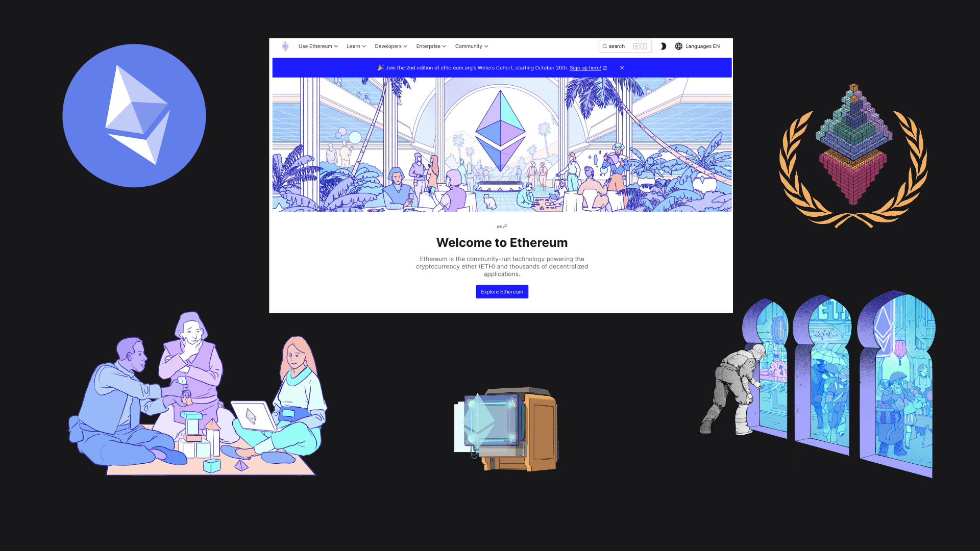This screenshot has width=980, height=551.
Task: Click the globe Languages EN icon
Action: click(678, 46)
